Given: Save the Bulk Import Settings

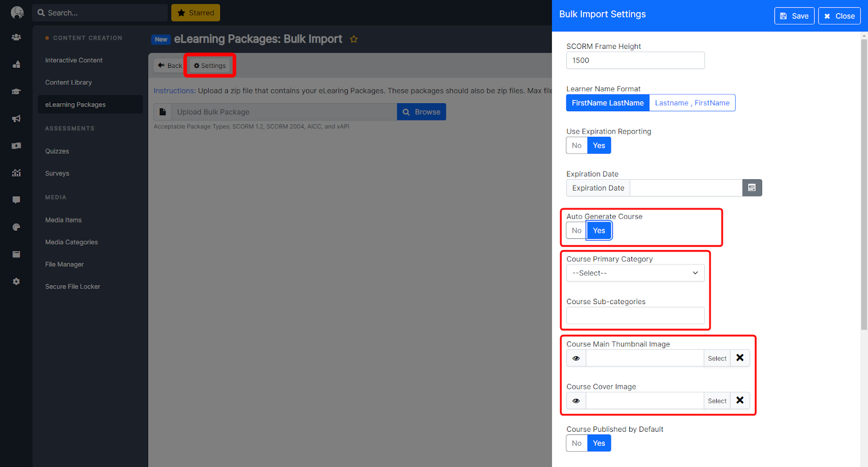Looking at the screenshot, I should point(794,16).
